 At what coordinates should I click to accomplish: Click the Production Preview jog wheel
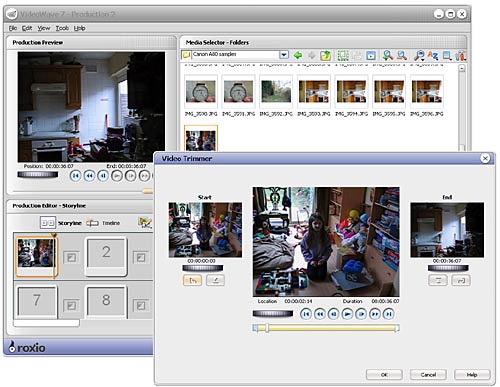[38, 174]
